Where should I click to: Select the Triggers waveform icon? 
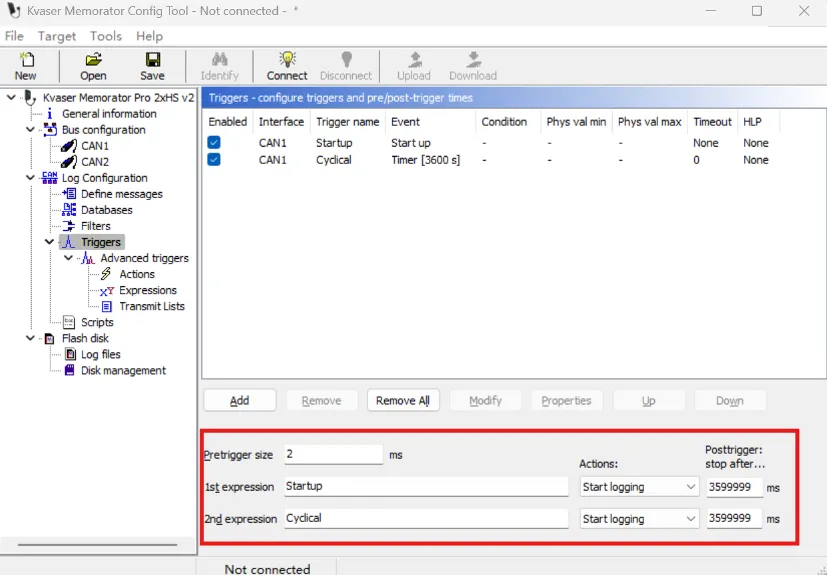pyautogui.click(x=69, y=242)
